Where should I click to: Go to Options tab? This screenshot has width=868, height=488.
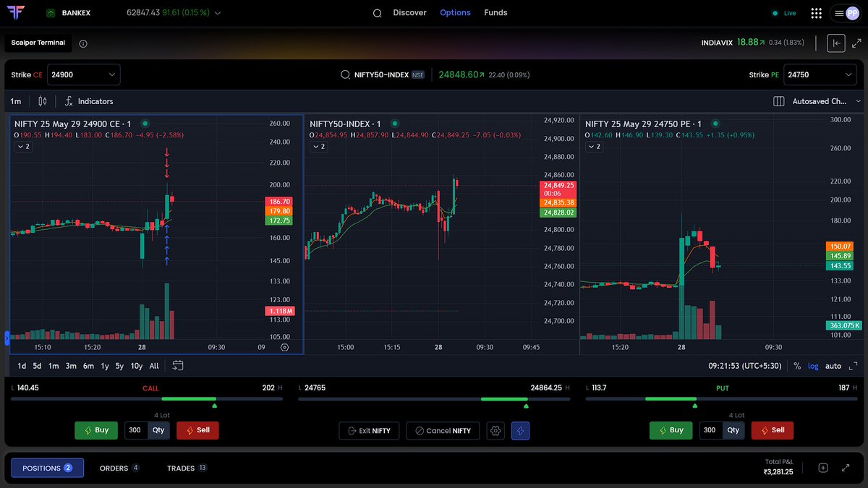pyautogui.click(x=455, y=13)
